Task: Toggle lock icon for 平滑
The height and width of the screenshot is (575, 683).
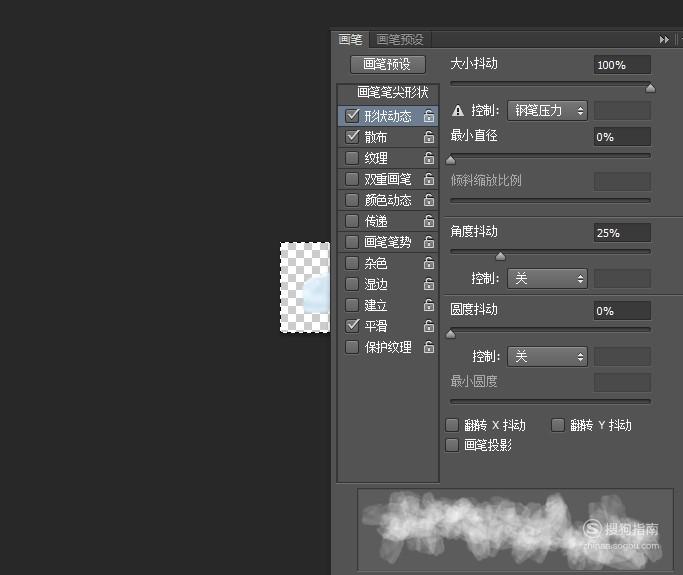Action: coord(429,326)
